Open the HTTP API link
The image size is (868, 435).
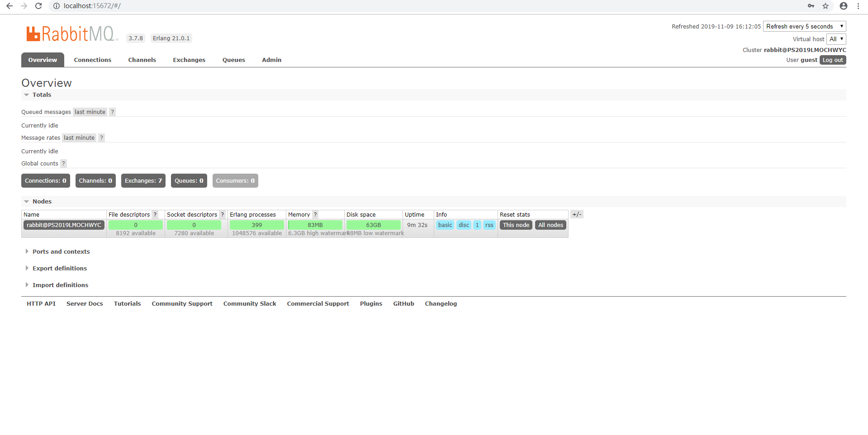(x=41, y=304)
